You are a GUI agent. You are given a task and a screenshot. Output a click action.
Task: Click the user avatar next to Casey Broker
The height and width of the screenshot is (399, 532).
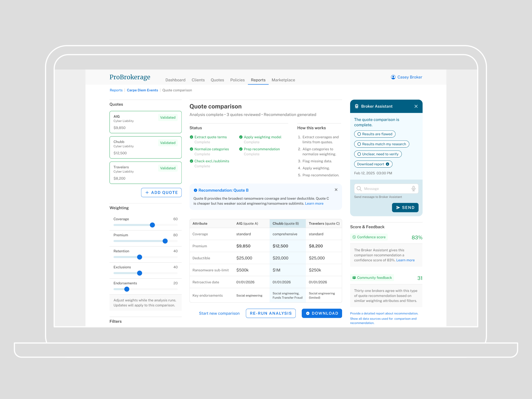coord(393,77)
